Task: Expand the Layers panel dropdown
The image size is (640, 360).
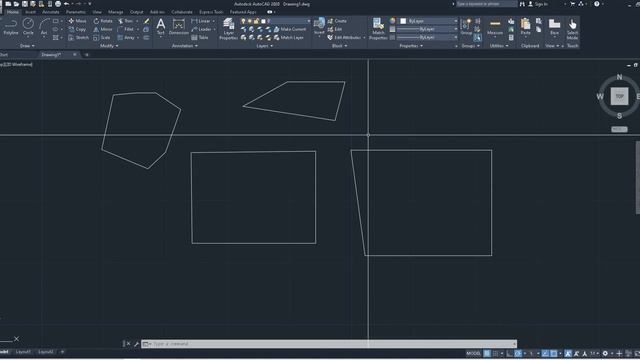Action: (x=264, y=46)
